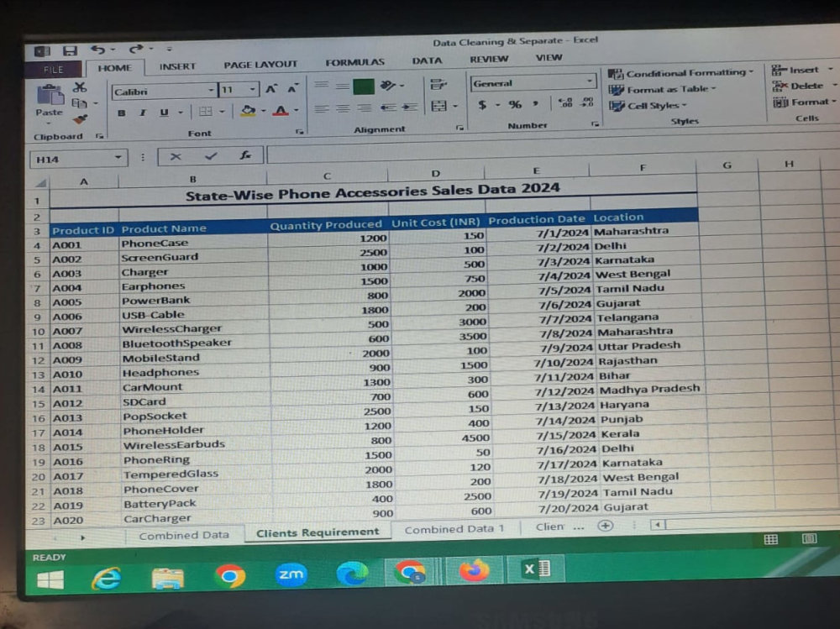Switch to the FORMULAS ribbon tab
Screen dimensions: 840x629
(354, 62)
